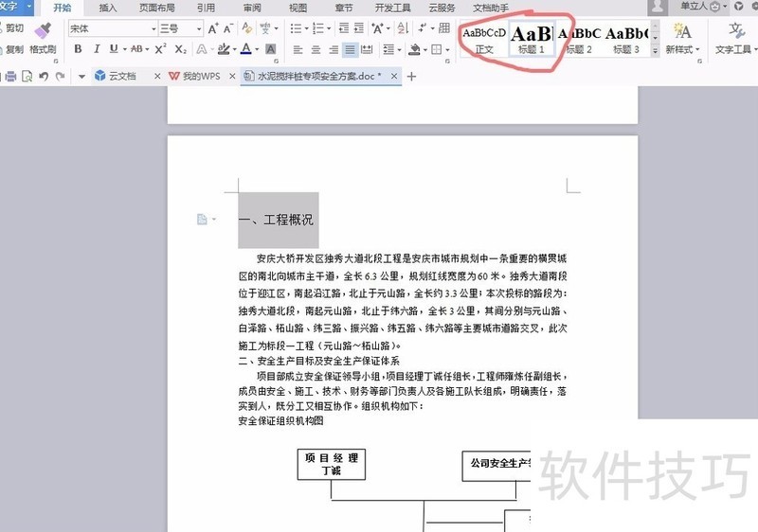Image resolution: width=758 pixels, height=532 pixels.
Task: Click the print icon in quick access toolbar
Action: pyautogui.click(x=10, y=77)
